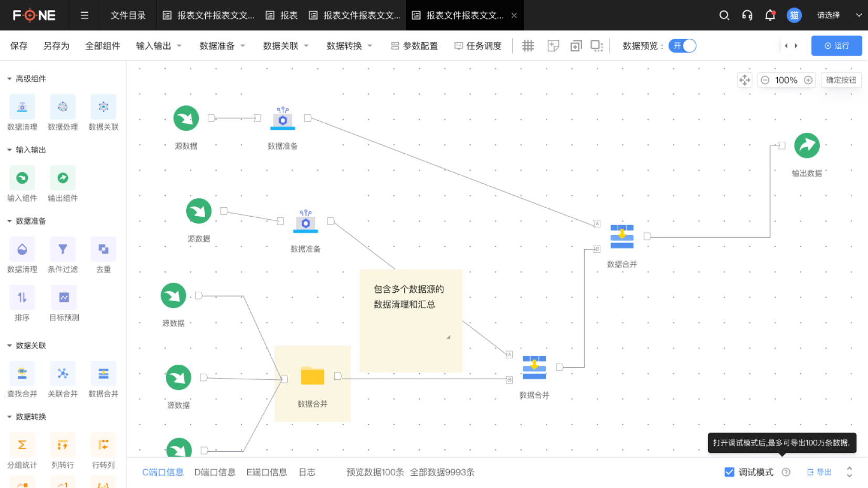Click the search magnifier icon
868x488 pixels.
[724, 15]
